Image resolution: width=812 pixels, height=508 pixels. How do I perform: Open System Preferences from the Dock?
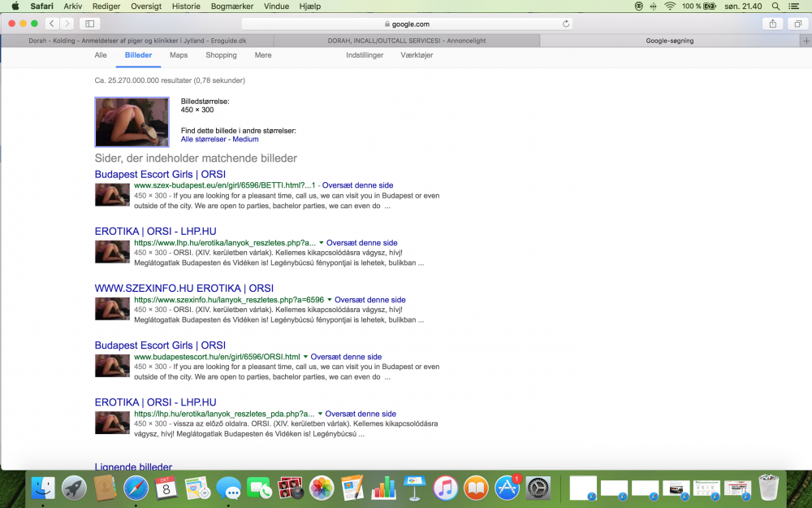pyautogui.click(x=538, y=488)
